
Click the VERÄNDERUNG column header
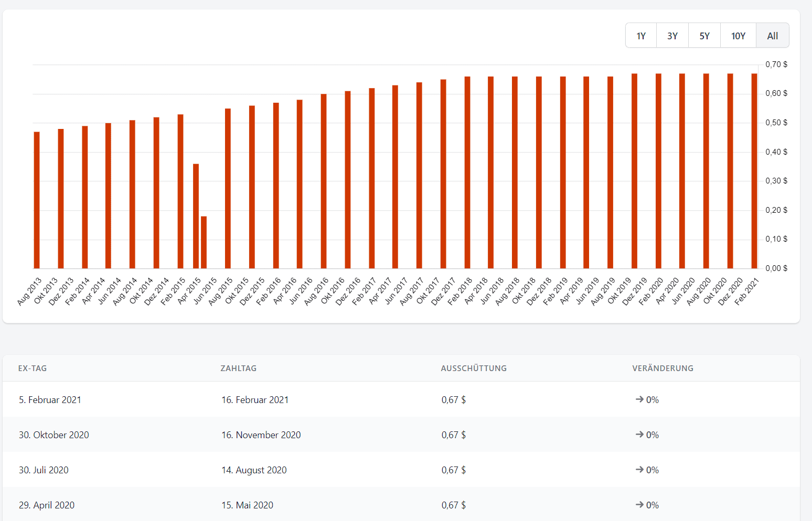point(663,368)
